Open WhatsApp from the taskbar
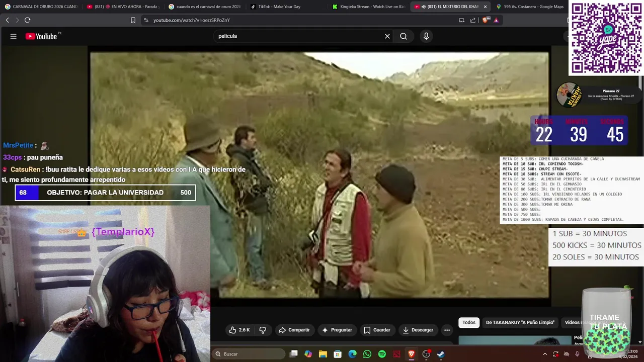644x362 pixels. pos(367,354)
